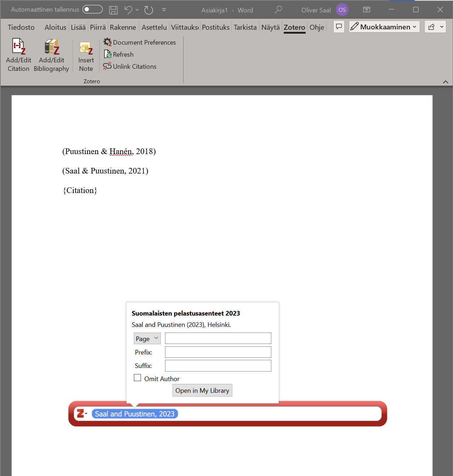Save the document with the floppy icon

(113, 10)
